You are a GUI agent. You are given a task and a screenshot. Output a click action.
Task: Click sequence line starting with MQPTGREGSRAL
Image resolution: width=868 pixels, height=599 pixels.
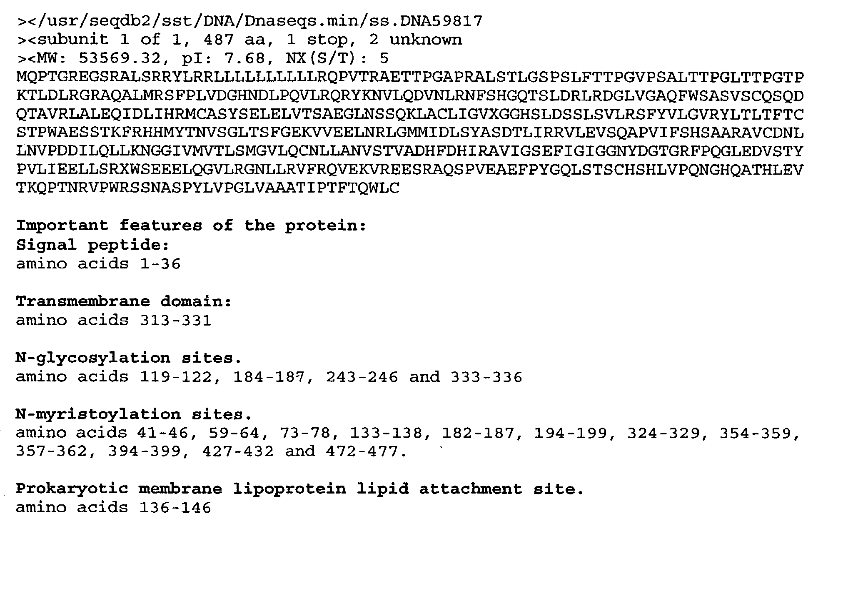(x=410, y=78)
